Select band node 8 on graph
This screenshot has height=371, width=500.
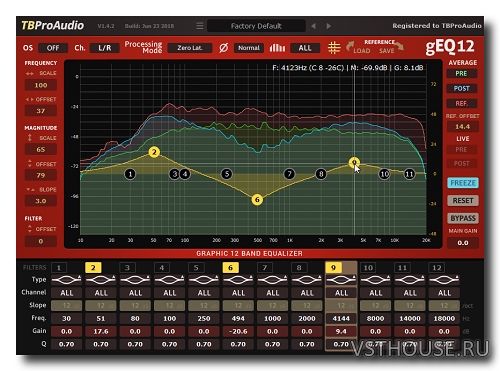click(321, 174)
